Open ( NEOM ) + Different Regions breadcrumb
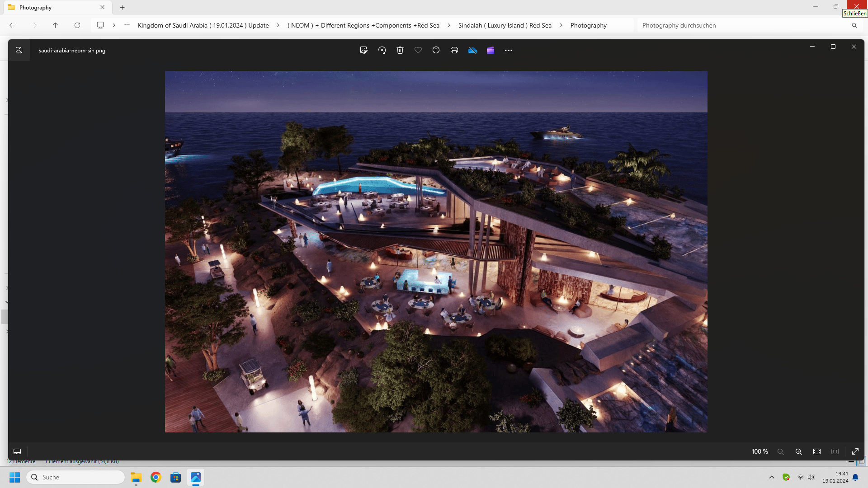This screenshot has height=488, width=868. pos(363,25)
